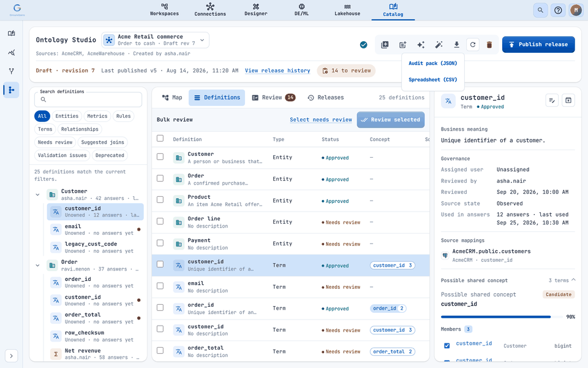Collapse the Customer group in the tree
Viewport: 588px width, 368px height.
click(37, 194)
